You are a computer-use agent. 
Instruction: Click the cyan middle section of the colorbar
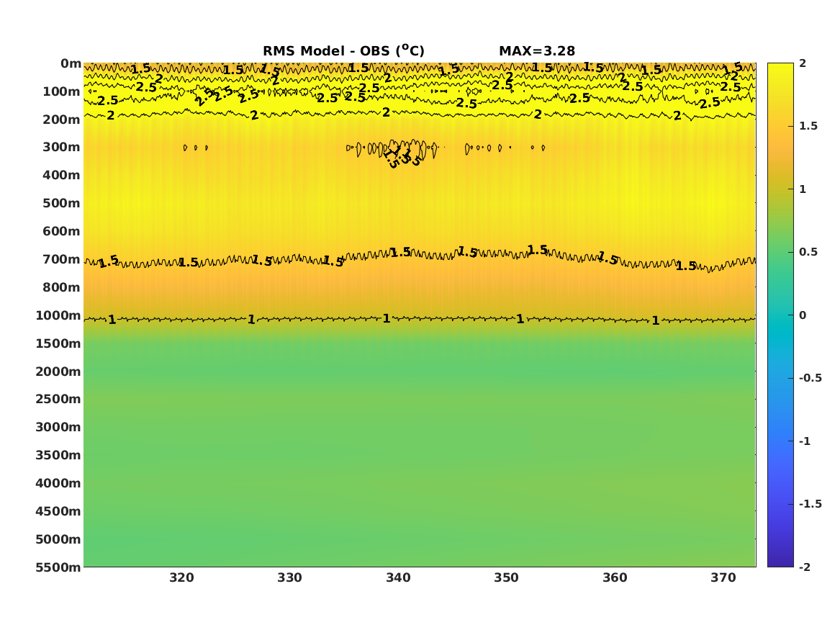(780, 321)
